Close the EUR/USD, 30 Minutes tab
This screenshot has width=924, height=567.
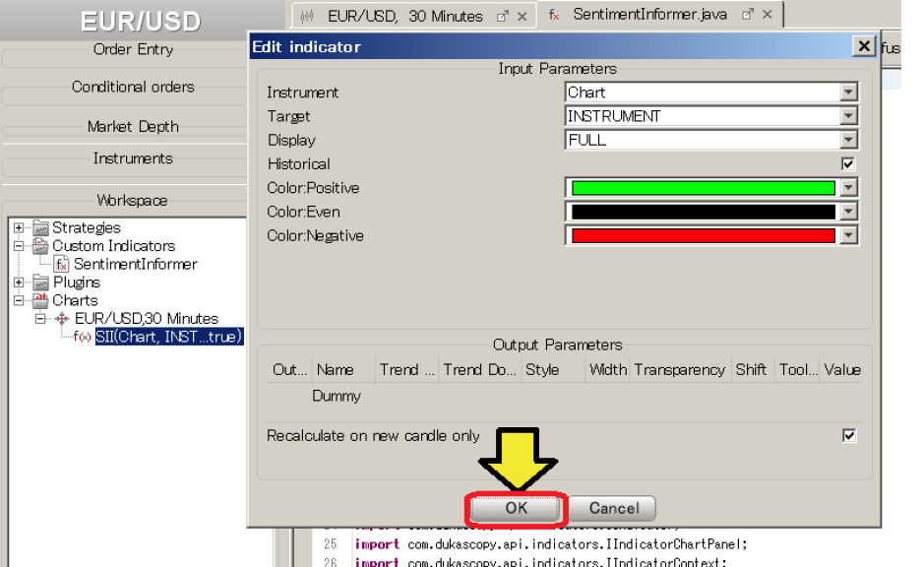point(523,17)
